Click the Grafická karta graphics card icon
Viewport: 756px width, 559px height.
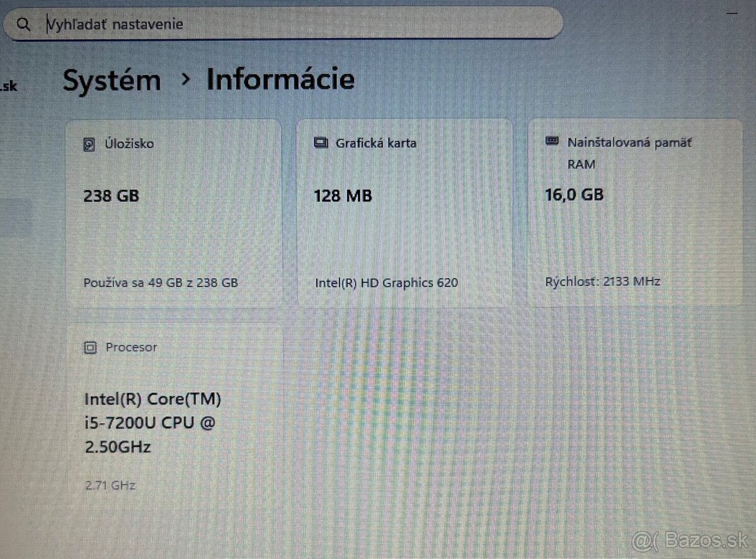coord(321,142)
